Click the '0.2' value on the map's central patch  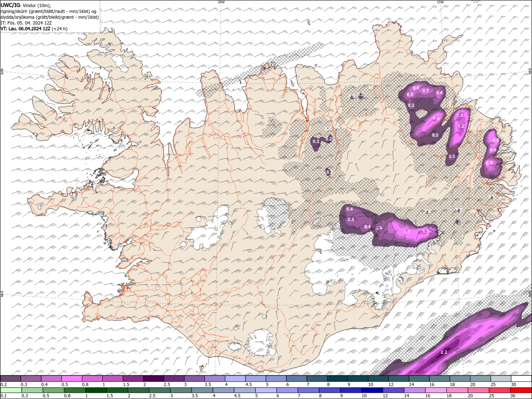(329, 139)
